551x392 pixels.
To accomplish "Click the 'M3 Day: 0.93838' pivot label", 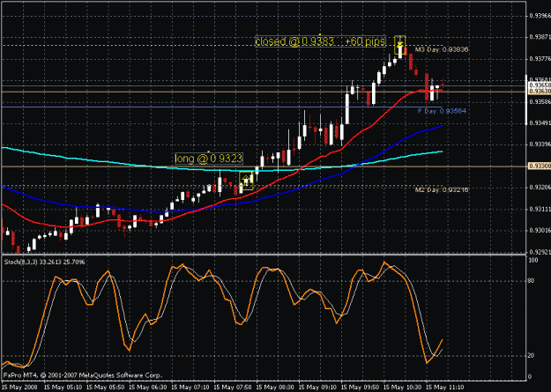I will [x=442, y=49].
